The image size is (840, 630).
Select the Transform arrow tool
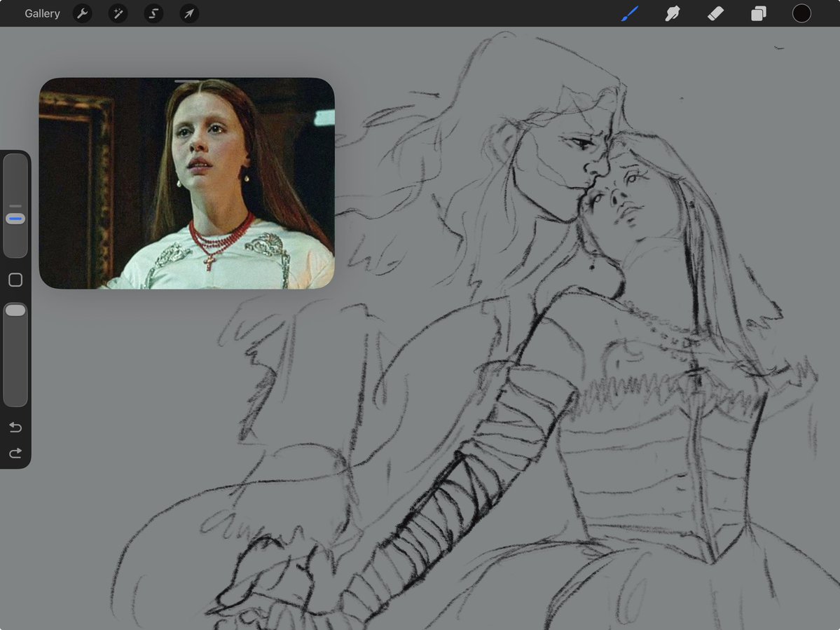click(x=188, y=13)
